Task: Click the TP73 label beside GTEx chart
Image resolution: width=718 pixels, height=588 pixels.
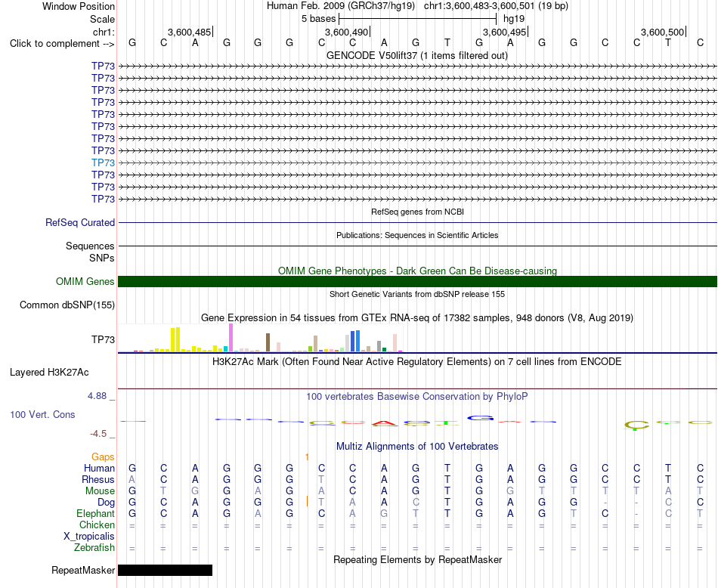Action: 103,339
